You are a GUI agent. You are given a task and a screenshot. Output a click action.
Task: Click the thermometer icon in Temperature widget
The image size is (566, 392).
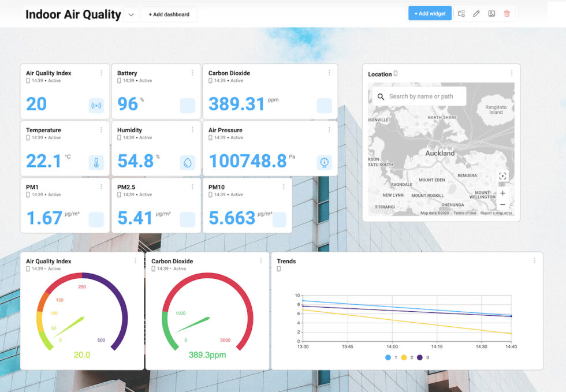[x=96, y=163]
